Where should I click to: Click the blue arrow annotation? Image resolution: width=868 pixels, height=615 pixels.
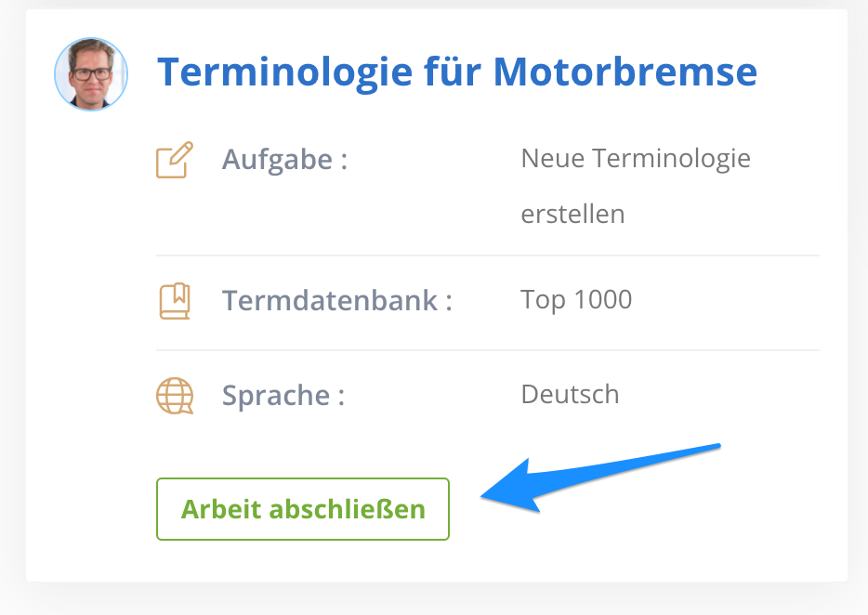[x=600, y=478]
